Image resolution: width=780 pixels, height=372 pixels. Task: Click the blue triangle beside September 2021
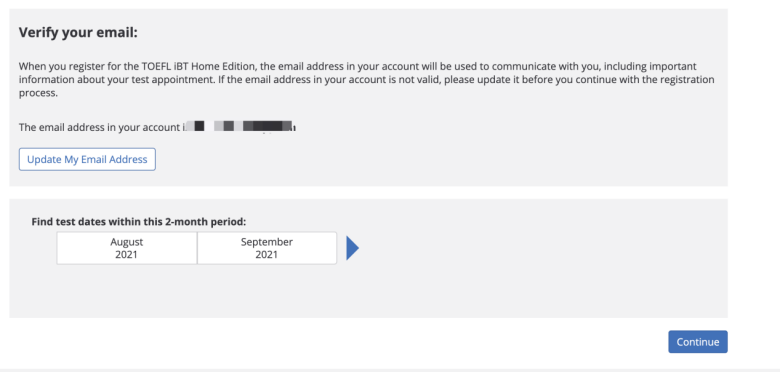point(353,248)
